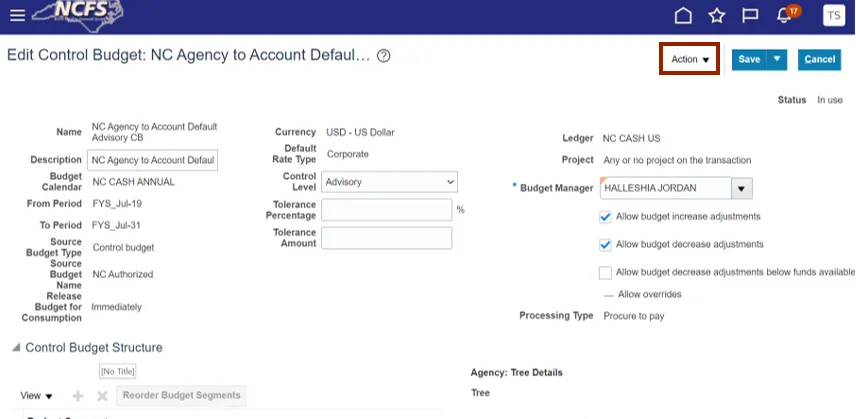Open the View menu

tap(37, 396)
